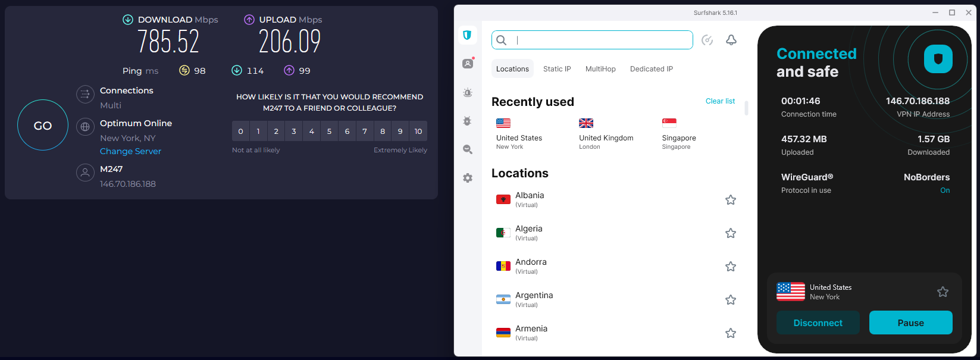Clear the recently used list
Viewport: 980px width, 360px height.
[x=720, y=101]
